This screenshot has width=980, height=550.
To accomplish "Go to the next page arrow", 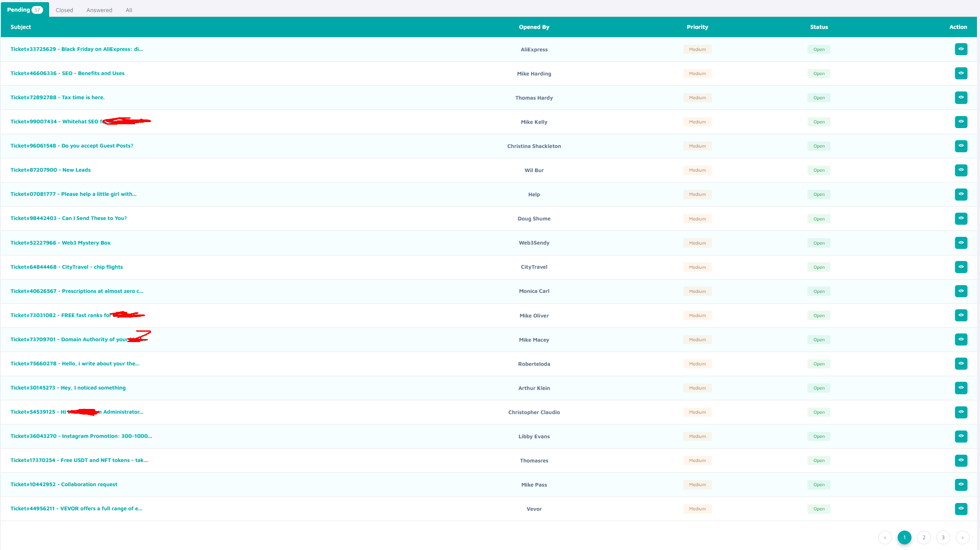I will pyautogui.click(x=962, y=537).
